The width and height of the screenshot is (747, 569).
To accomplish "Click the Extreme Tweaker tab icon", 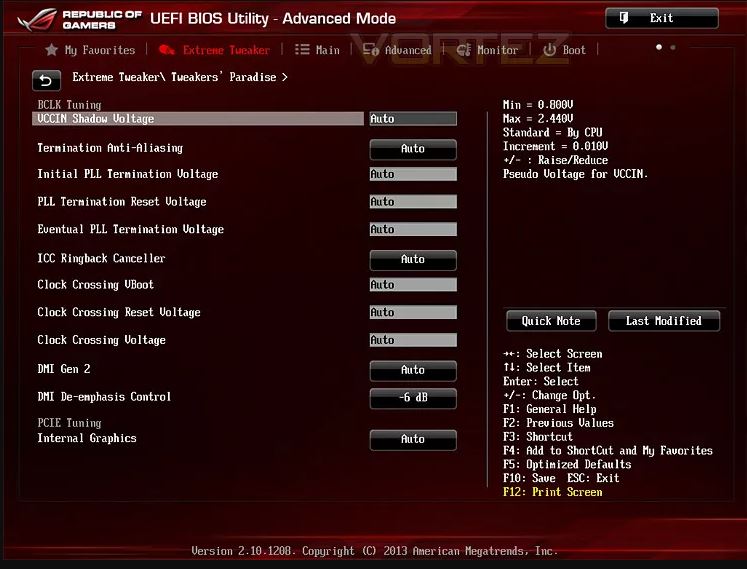I will point(167,50).
